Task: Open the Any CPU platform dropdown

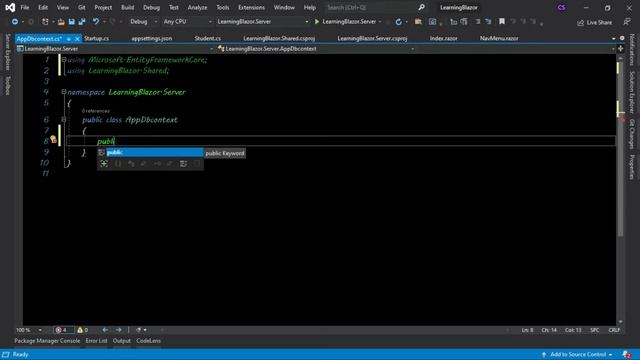Action: pyautogui.click(x=187, y=22)
